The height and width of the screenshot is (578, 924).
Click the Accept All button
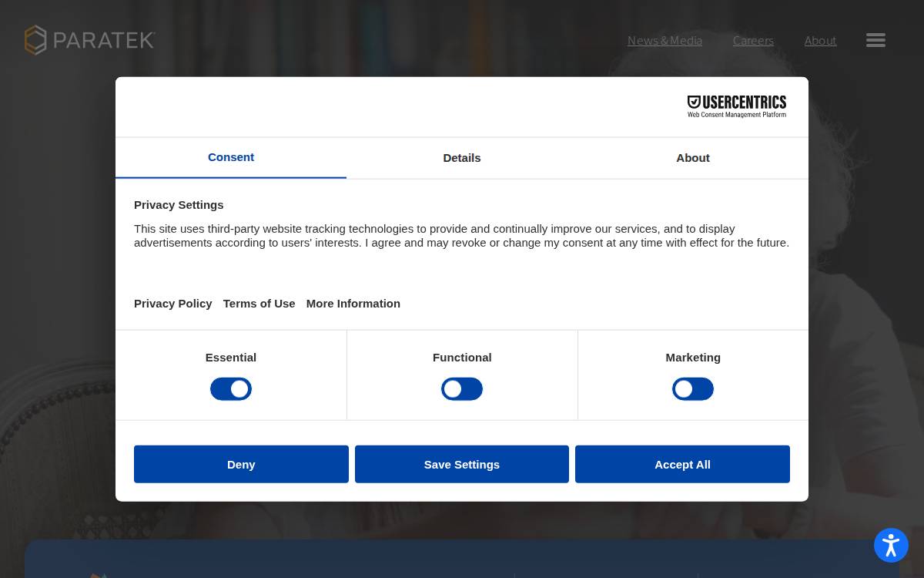click(682, 464)
